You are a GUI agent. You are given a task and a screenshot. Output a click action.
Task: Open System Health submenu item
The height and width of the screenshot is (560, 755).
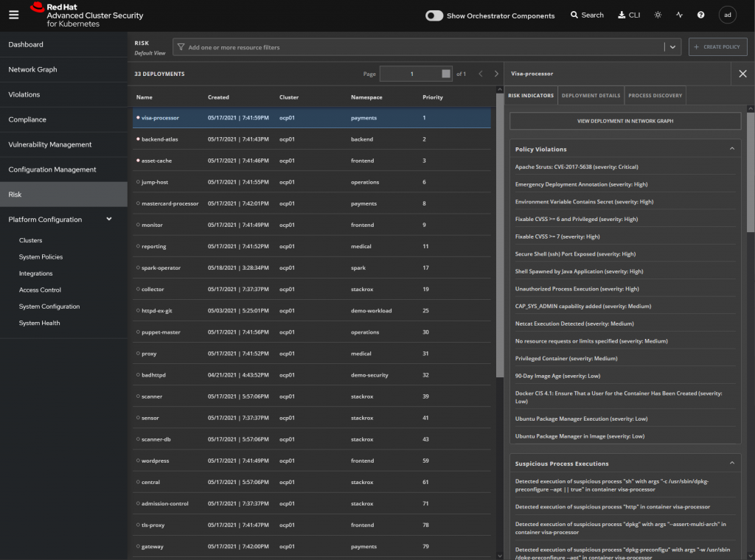[x=40, y=323]
